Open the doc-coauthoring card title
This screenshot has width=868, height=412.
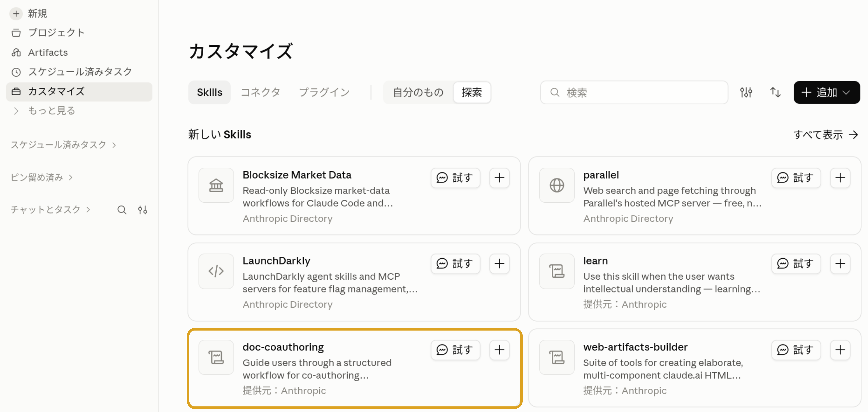tap(283, 347)
